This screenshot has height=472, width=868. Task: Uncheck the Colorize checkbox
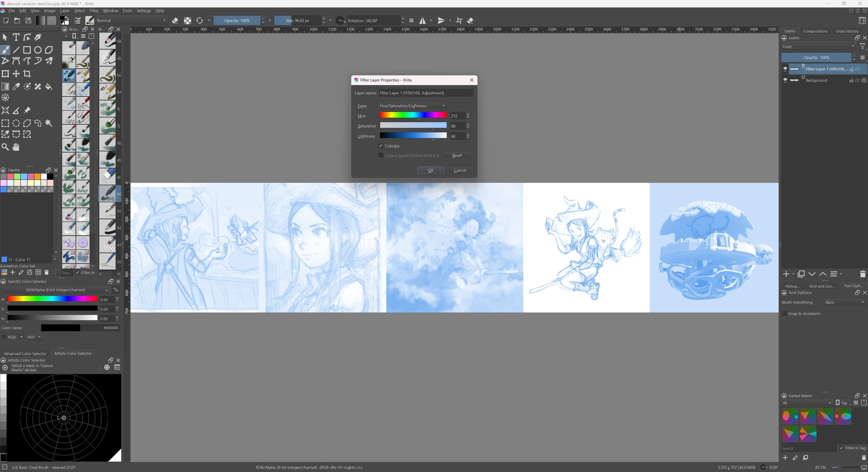pos(381,146)
